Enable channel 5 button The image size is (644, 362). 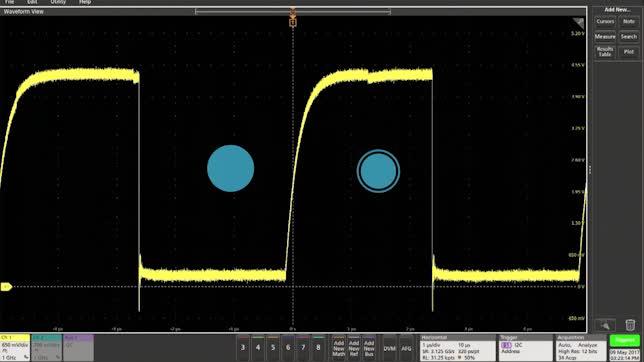[x=273, y=348]
